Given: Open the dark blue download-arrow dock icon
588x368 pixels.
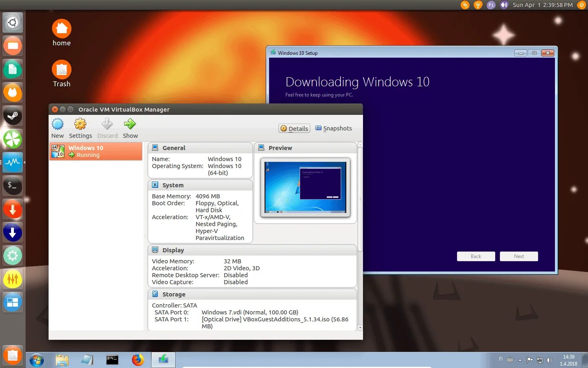Looking at the screenshot, I should click(13, 233).
